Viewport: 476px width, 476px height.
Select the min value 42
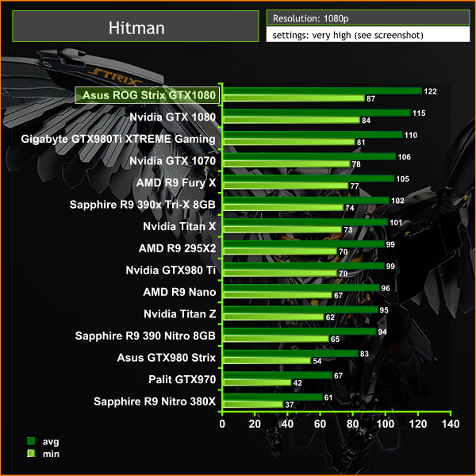(297, 383)
